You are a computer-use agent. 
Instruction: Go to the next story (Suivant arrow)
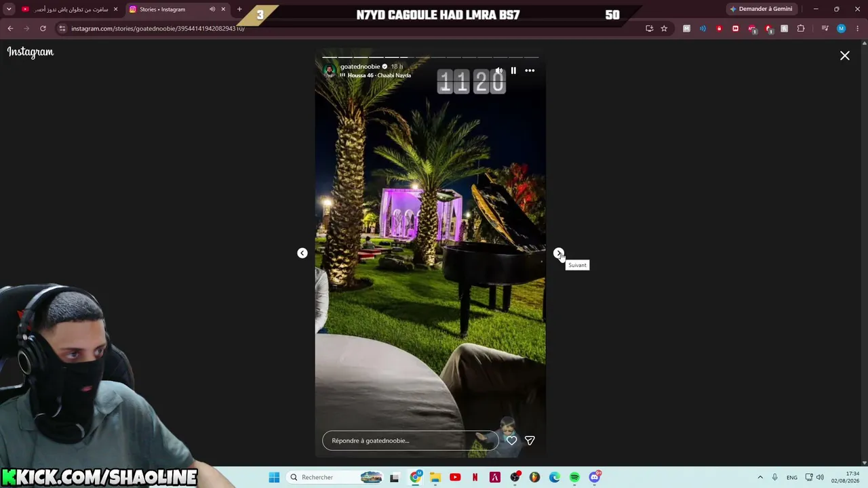559,253
